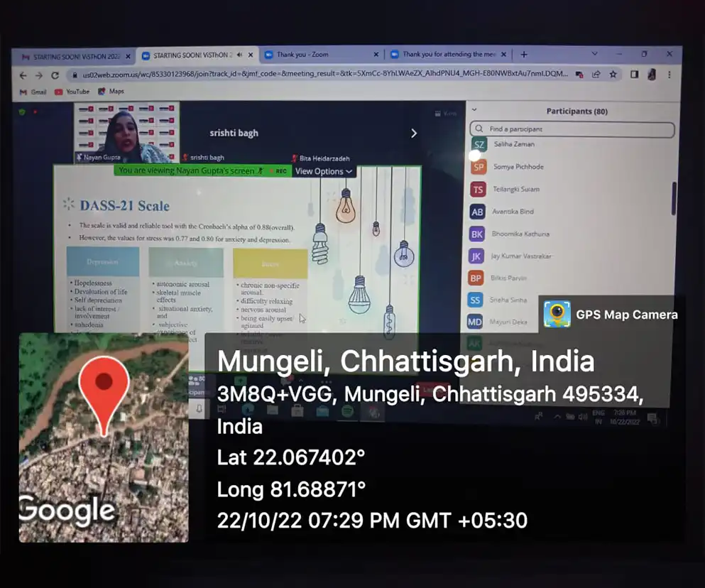Click the SS avatar for Sneha Sinha
The height and width of the screenshot is (588, 705).
(x=475, y=300)
